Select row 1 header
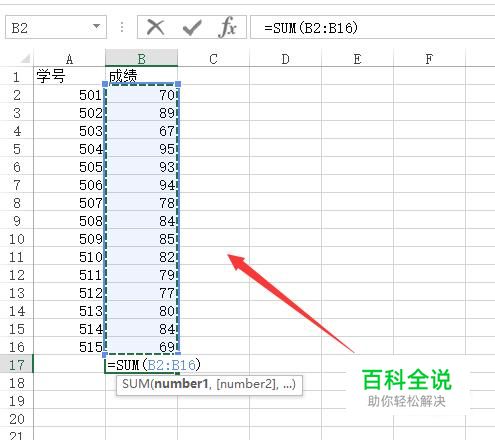Image resolution: width=495 pixels, height=440 pixels. point(17,77)
